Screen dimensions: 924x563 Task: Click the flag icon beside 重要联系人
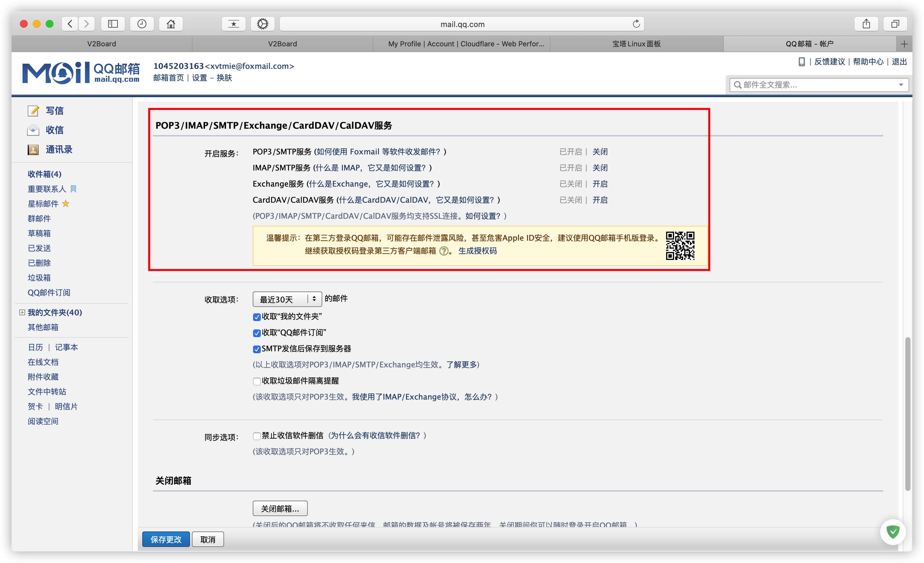(73, 189)
